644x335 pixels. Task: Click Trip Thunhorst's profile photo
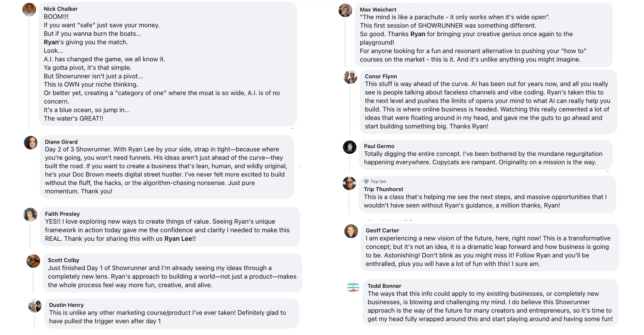349,183
